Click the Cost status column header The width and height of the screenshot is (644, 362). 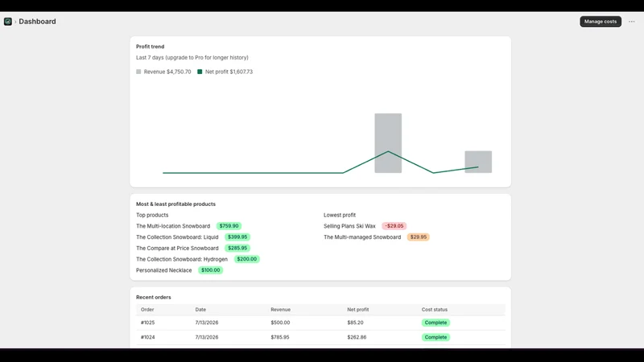(x=434, y=310)
